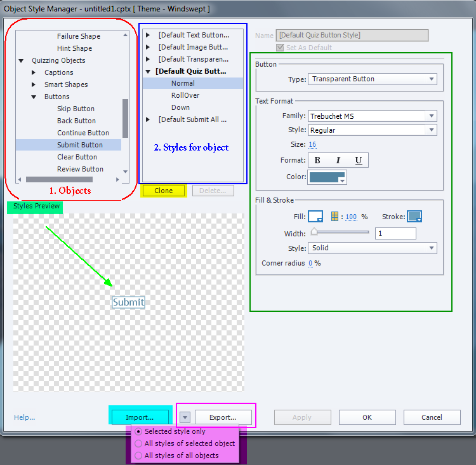
Task: Expand Default Submit All style
Action: [148, 119]
